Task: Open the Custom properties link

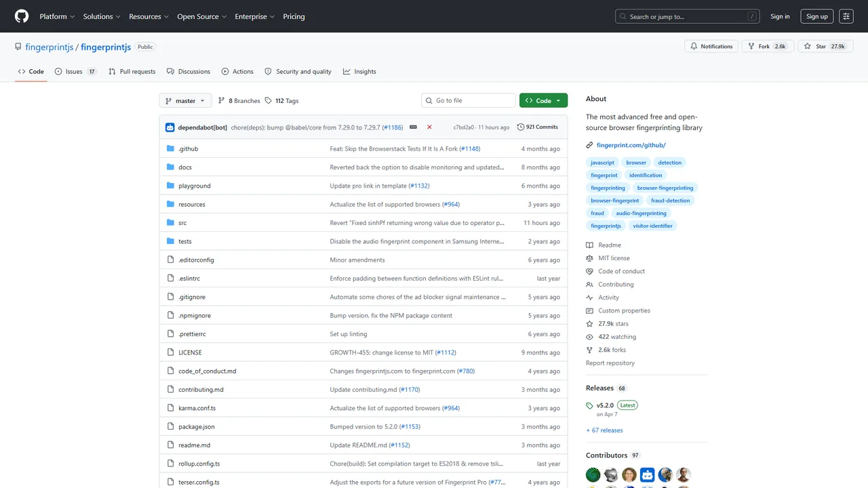Action: click(624, 310)
